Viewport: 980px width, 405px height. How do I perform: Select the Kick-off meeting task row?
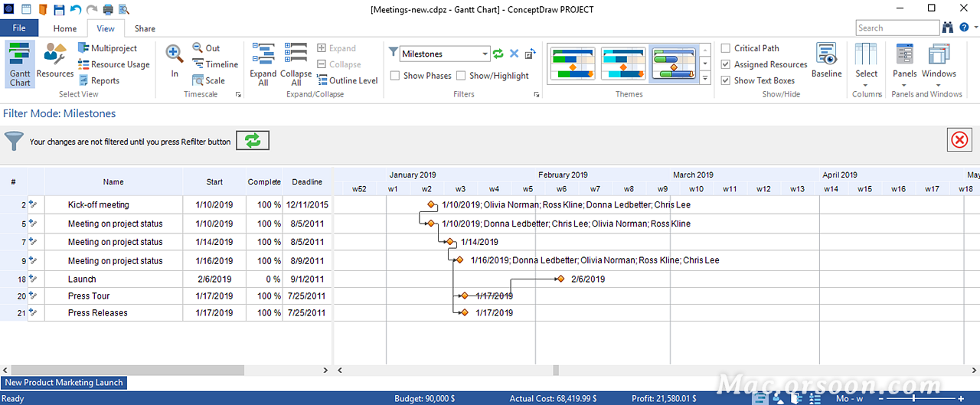click(x=167, y=204)
